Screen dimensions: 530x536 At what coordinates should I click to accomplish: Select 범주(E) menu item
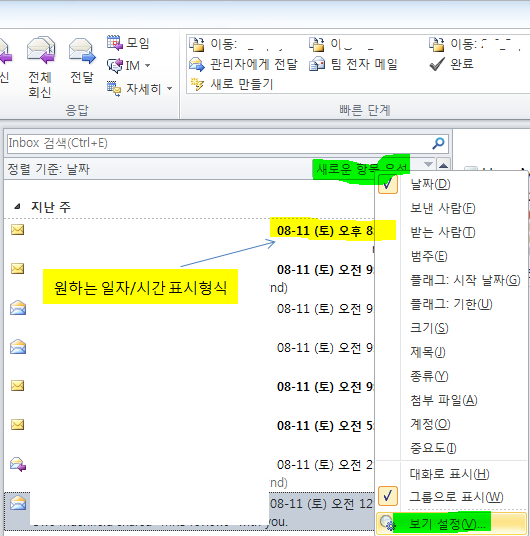[x=451, y=256]
